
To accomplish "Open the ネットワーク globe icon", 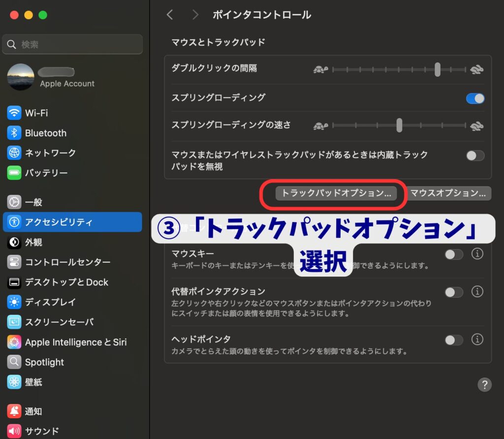I will (x=14, y=153).
